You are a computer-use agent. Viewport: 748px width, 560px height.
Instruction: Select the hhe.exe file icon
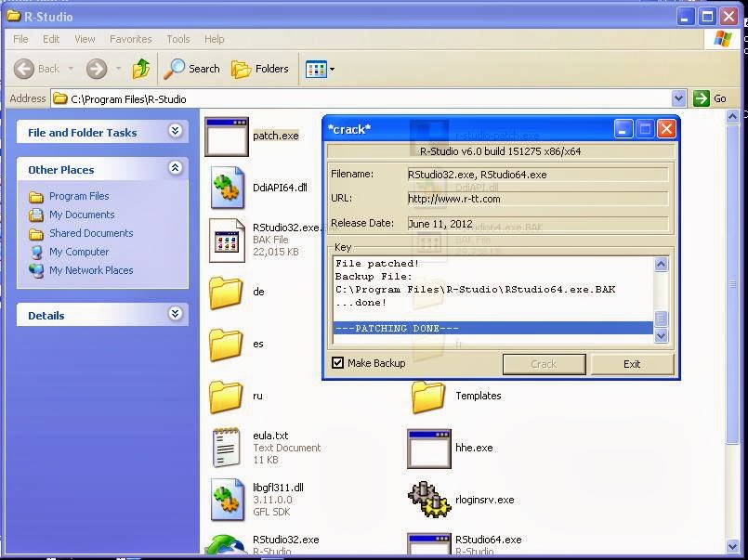click(429, 449)
